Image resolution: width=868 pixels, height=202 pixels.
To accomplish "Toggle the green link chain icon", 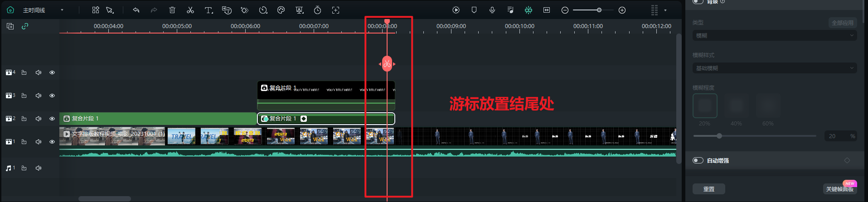I will click(x=25, y=26).
